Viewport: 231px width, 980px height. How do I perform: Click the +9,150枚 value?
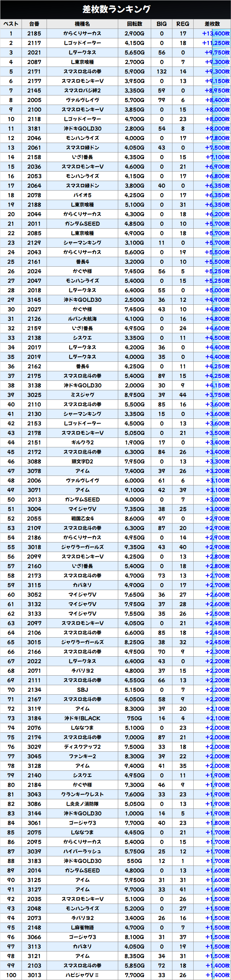point(217,81)
